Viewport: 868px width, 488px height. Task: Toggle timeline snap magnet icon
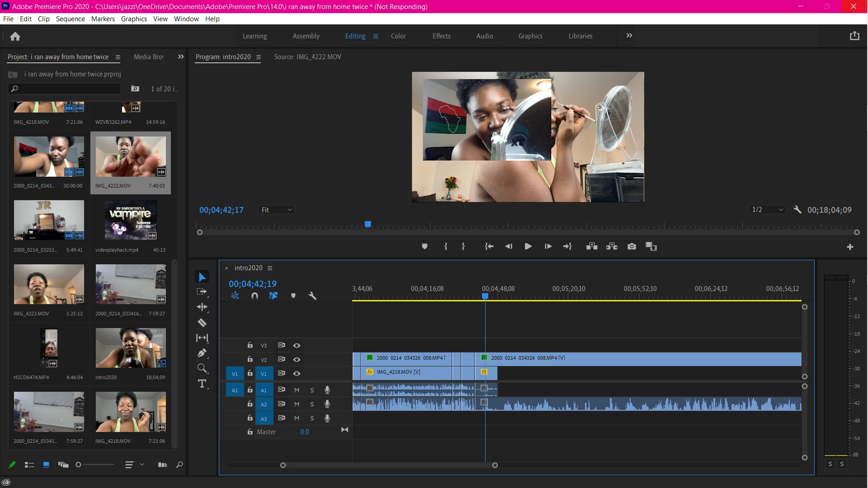pos(255,296)
